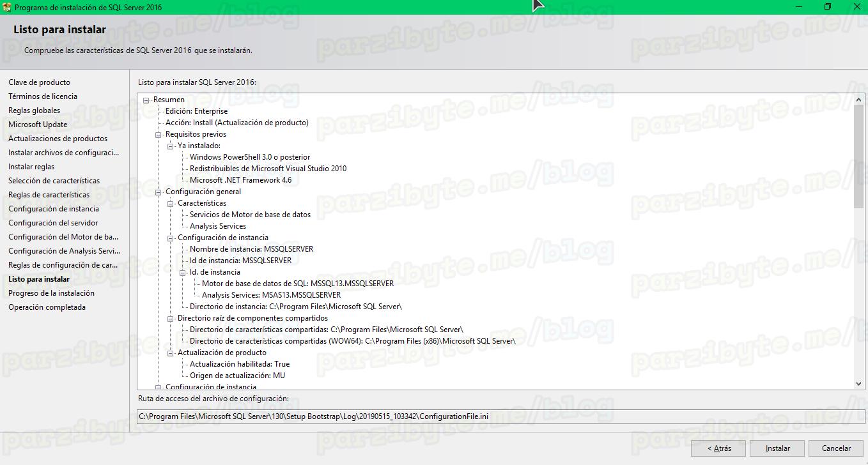Viewport: 868px width, 465px height.
Task: Select Windows PowerShell 3.0 o posterior row
Action: tap(250, 157)
